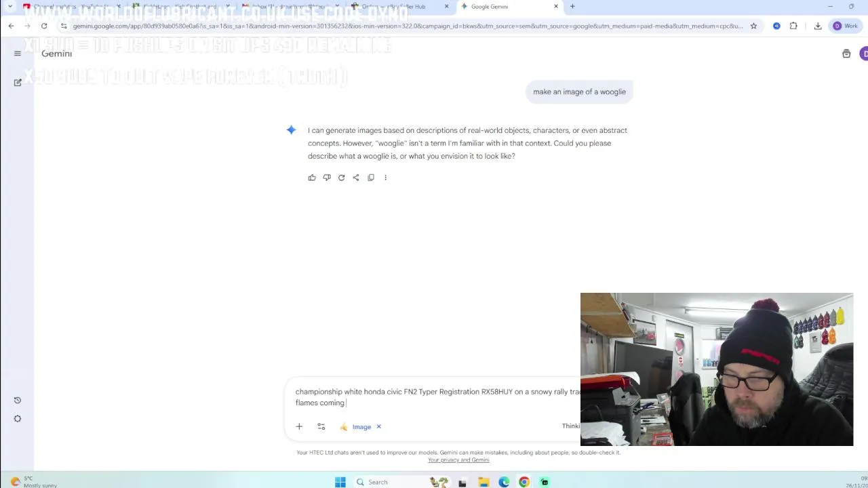Open the Work profile button

point(846,26)
